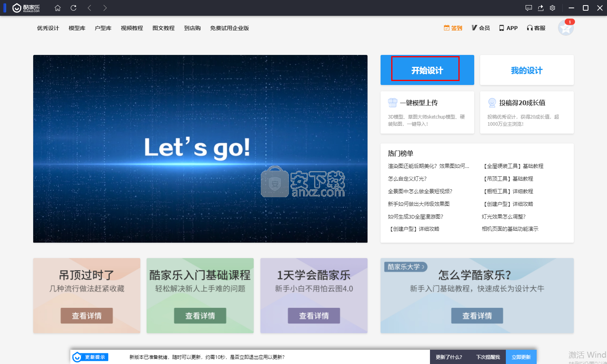The width and height of the screenshot is (607, 364).
Task: Open 新手如何做出大师级效果图 link
Action: tap(419, 204)
